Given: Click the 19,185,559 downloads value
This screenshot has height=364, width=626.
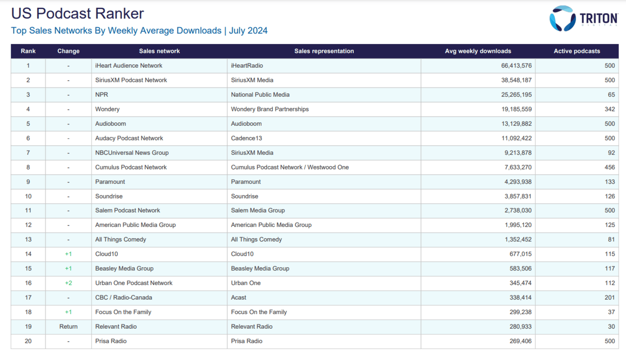Looking at the screenshot, I should point(516,109).
